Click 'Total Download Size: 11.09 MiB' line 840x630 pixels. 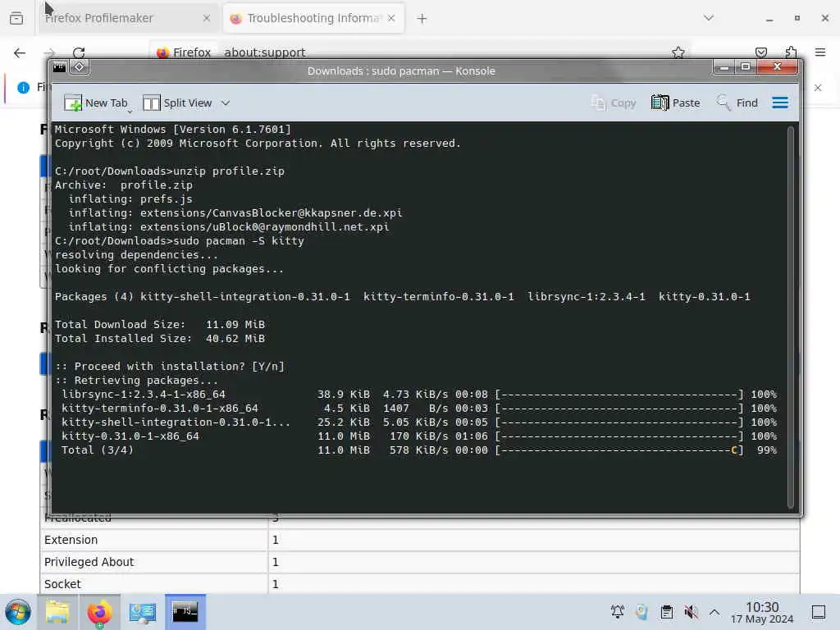tap(160, 325)
